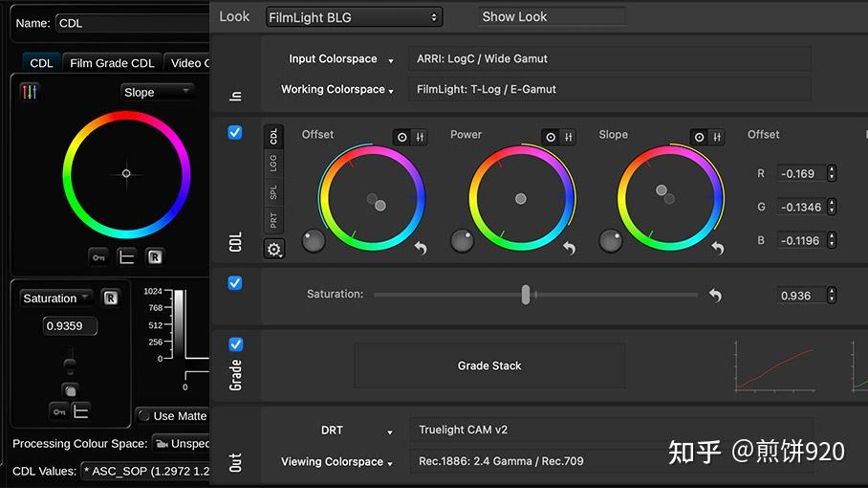Image resolution: width=868 pixels, height=488 pixels.
Task: Switch Offset wheel to sliders mode icon
Action: [420, 137]
